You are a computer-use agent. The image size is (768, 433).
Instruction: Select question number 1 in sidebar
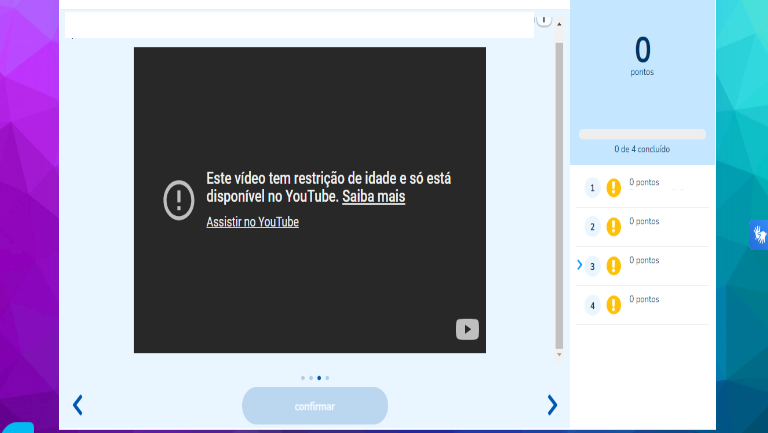click(592, 188)
